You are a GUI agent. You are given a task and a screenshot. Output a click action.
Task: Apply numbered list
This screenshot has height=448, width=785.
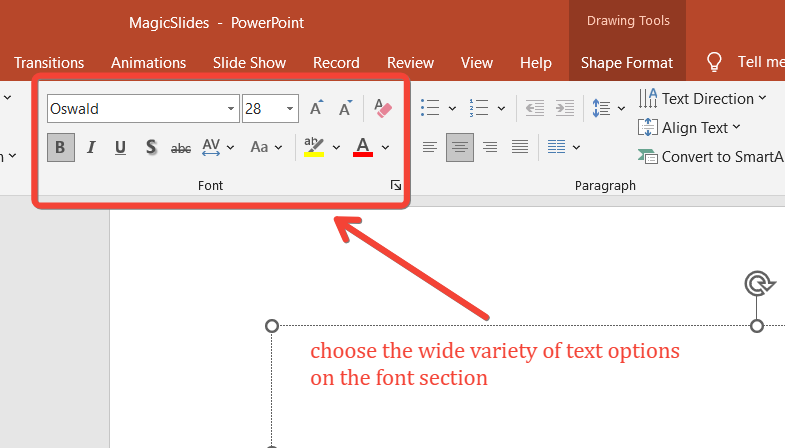click(x=479, y=108)
